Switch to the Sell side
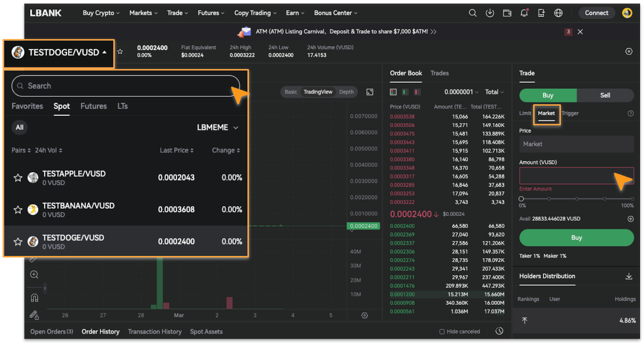The width and height of the screenshot is (644, 343). (605, 95)
